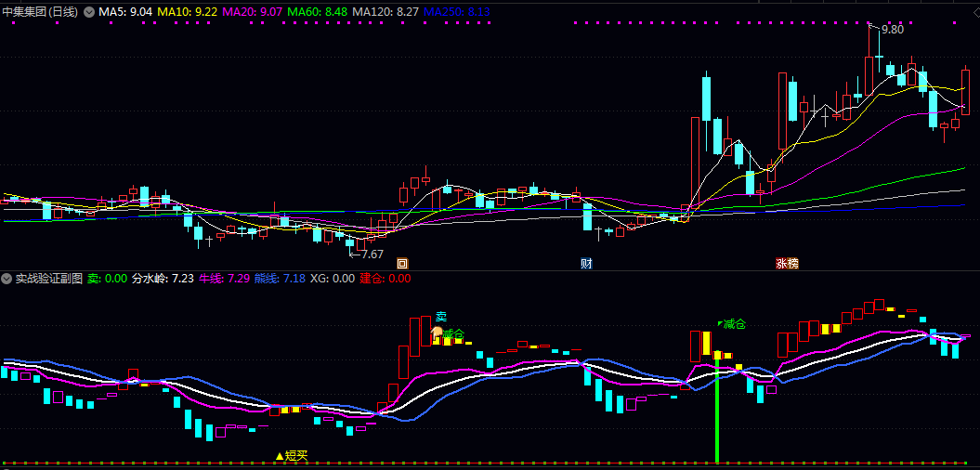The width and height of the screenshot is (980, 470).
Task: Select the MA10: 9.22 indicator label
Action: [187, 11]
